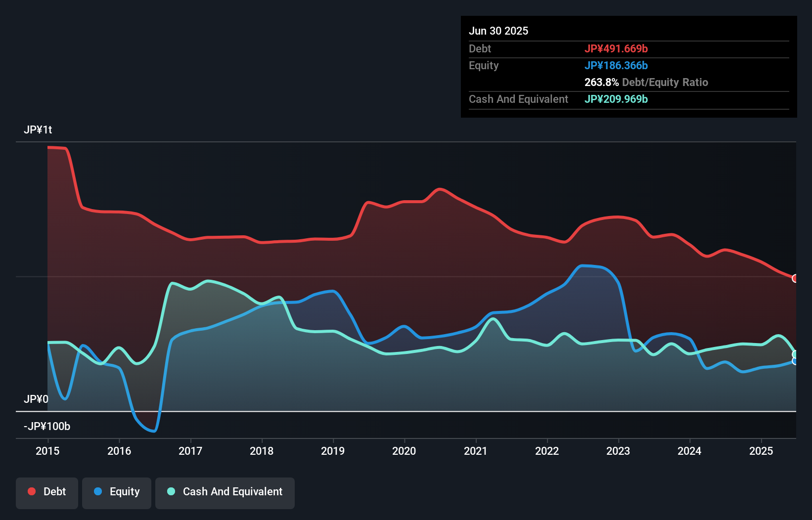Click the JP¥1t gridline label

coord(37,130)
